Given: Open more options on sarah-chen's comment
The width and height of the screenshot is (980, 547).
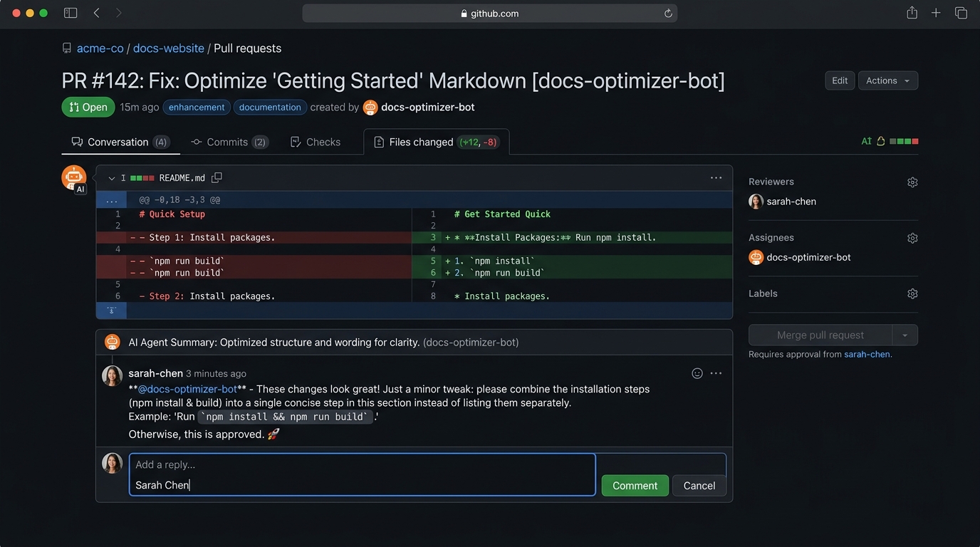Looking at the screenshot, I should pos(716,373).
